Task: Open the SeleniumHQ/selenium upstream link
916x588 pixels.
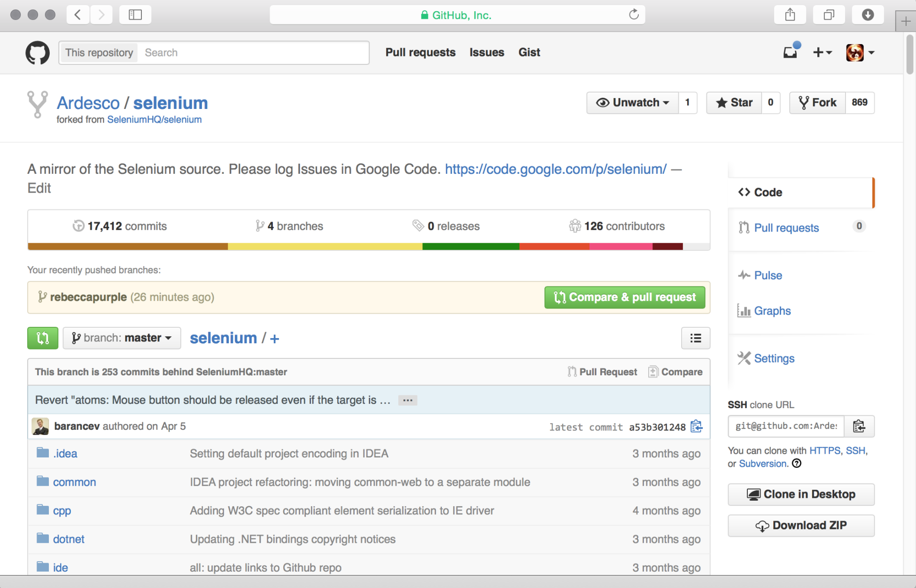Action: 155,120
